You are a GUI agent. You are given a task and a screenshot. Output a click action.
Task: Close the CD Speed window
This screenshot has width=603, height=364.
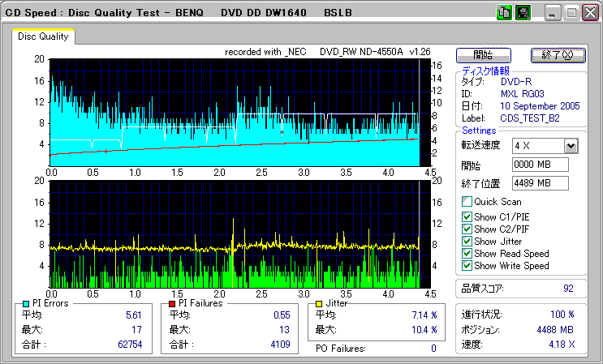tap(592, 13)
